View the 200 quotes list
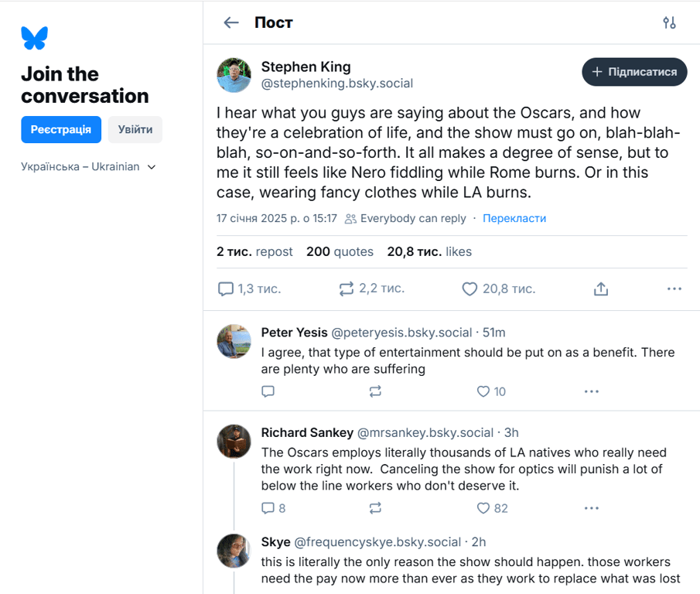This screenshot has width=700, height=594. pyautogui.click(x=340, y=251)
